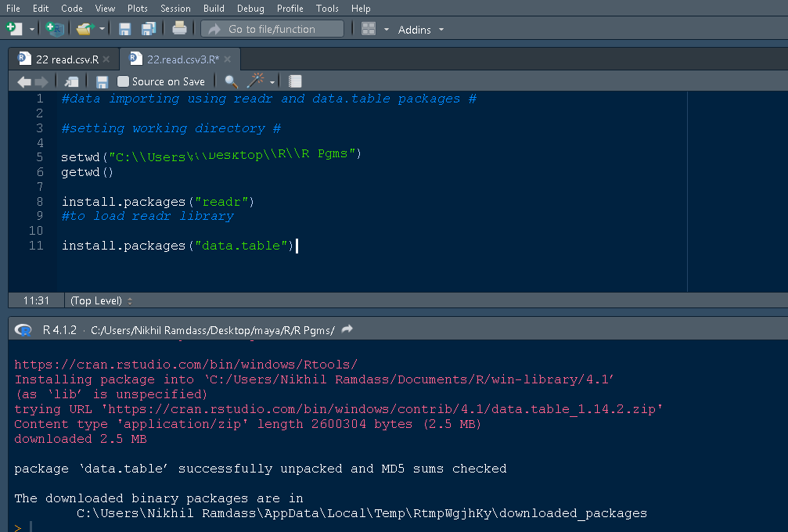Navigate back using the source back arrow

tap(23, 81)
